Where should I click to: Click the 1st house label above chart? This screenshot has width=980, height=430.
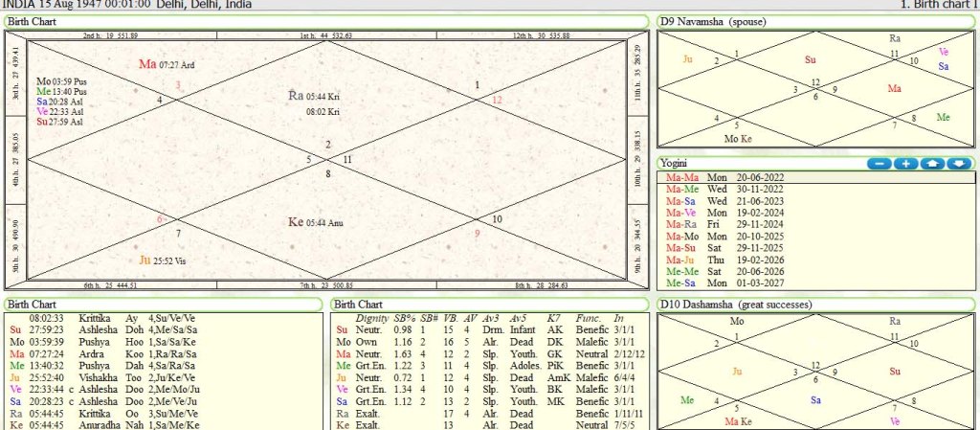tap(326, 35)
